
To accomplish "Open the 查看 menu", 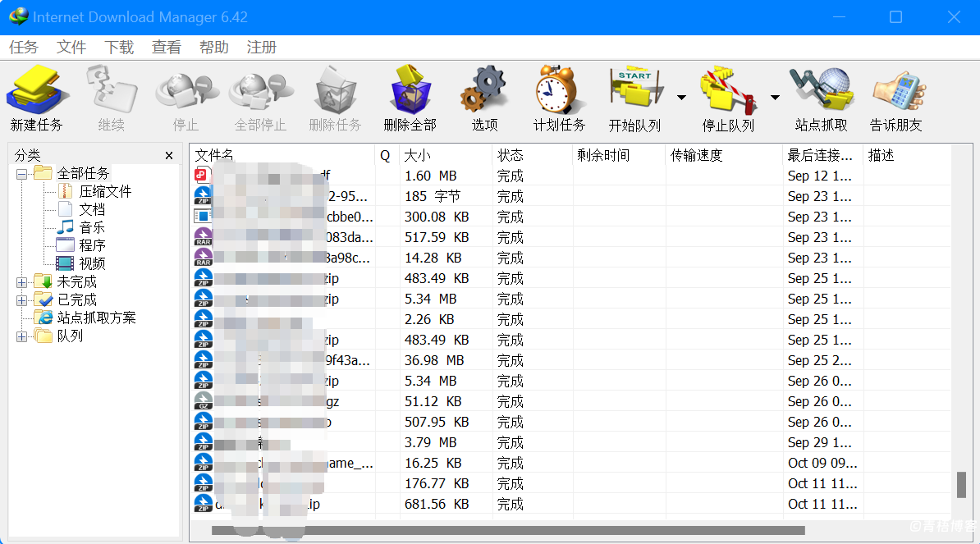I will [x=167, y=48].
